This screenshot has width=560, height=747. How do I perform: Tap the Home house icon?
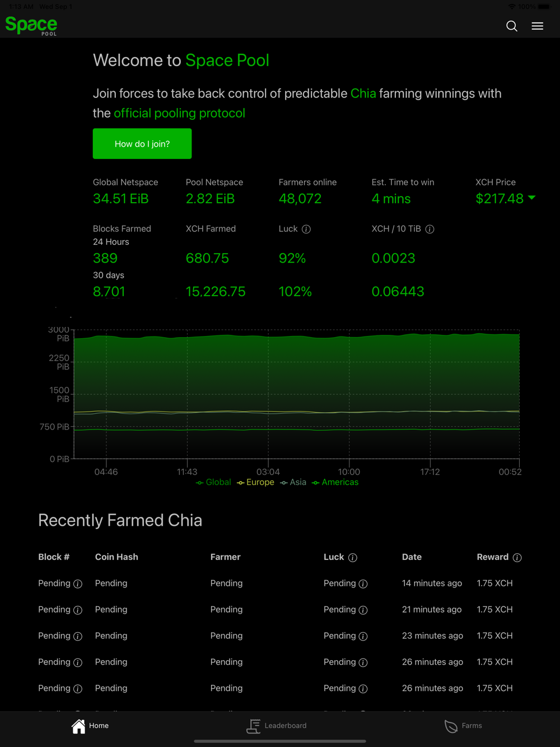(x=78, y=726)
